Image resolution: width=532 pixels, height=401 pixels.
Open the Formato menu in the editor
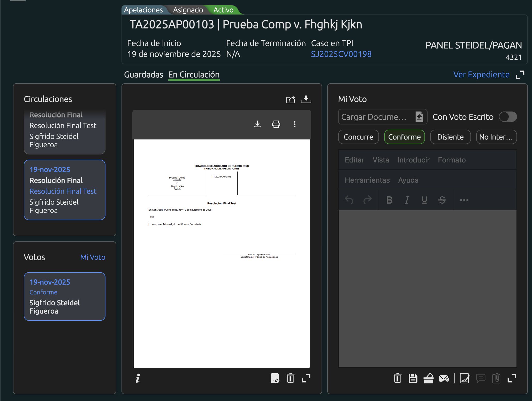pyautogui.click(x=452, y=160)
